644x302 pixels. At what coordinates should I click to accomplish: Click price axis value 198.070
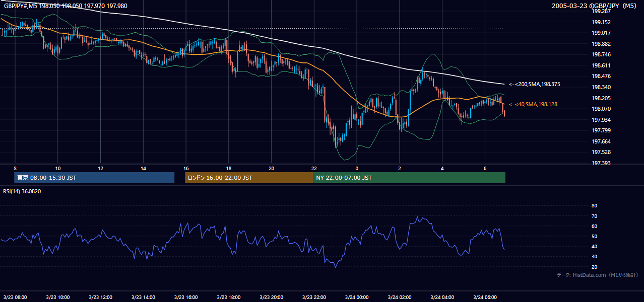(602, 109)
